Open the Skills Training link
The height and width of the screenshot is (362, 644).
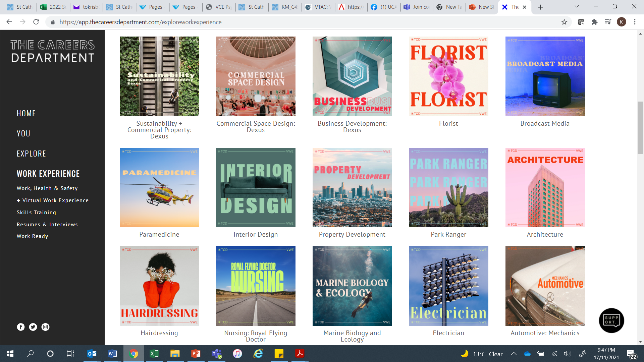pos(36,213)
